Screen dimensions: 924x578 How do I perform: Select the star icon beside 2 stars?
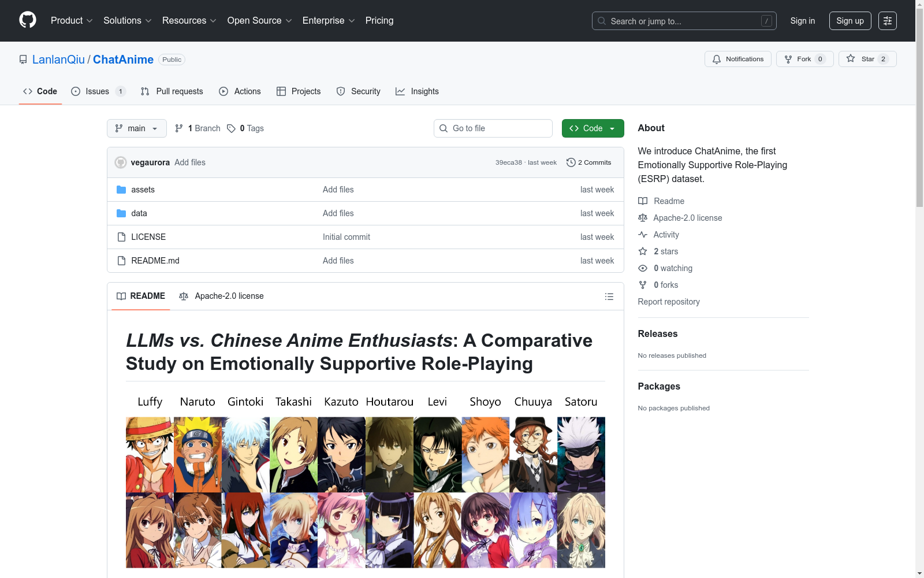click(x=643, y=251)
